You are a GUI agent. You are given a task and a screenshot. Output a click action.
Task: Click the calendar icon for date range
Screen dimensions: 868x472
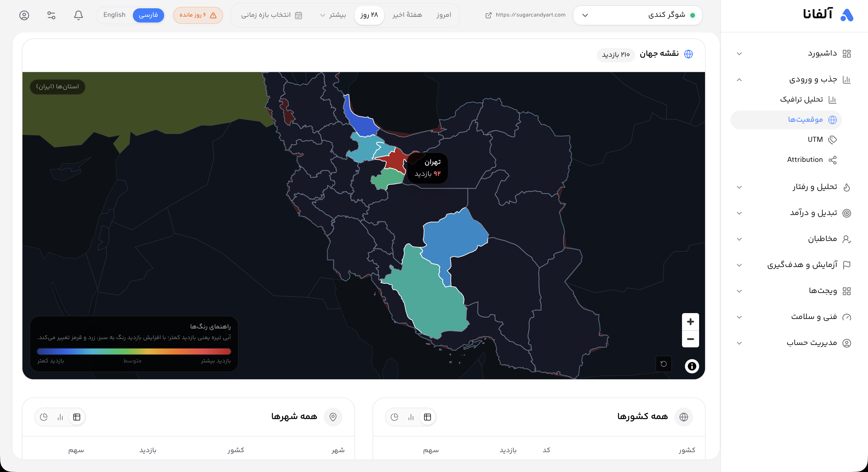(298, 15)
